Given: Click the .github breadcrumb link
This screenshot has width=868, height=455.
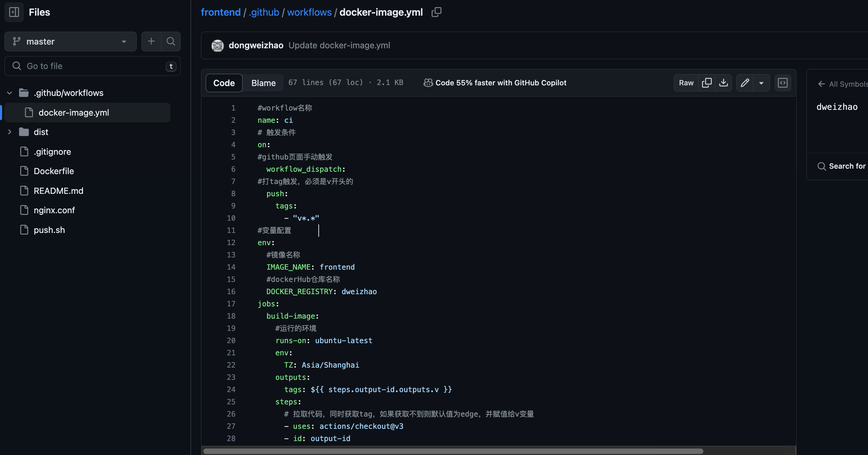Looking at the screenshot, I should [262, 12].
